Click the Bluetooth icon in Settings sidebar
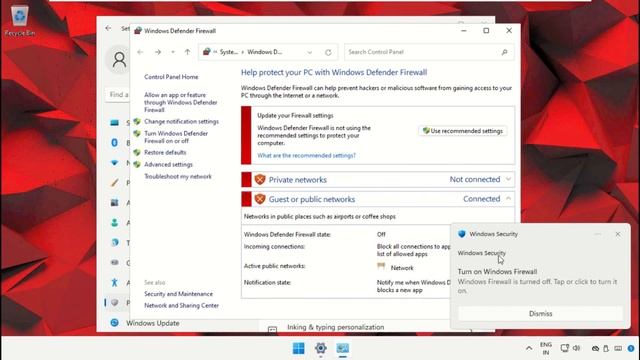 pyautogui.click(x=115, y=142)
